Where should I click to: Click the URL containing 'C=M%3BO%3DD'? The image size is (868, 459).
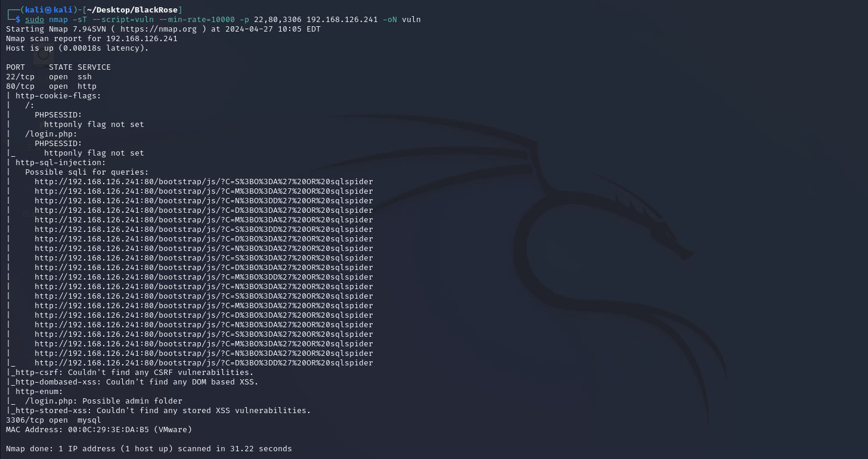[204, 277]
